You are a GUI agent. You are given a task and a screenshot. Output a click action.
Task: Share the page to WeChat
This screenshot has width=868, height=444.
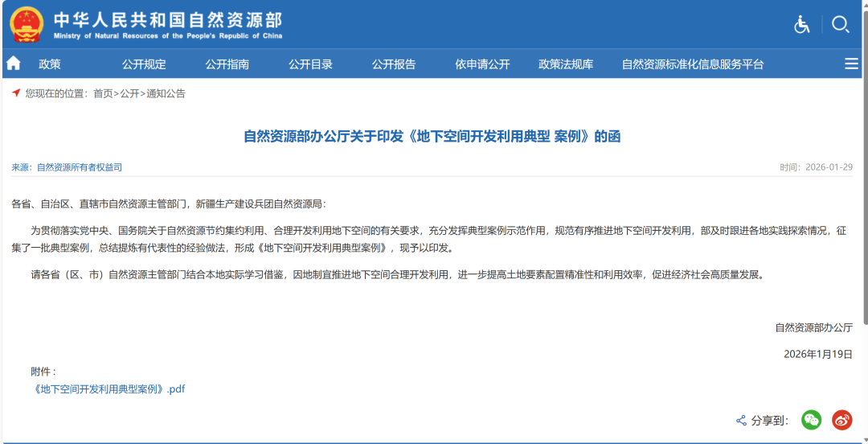812,420
